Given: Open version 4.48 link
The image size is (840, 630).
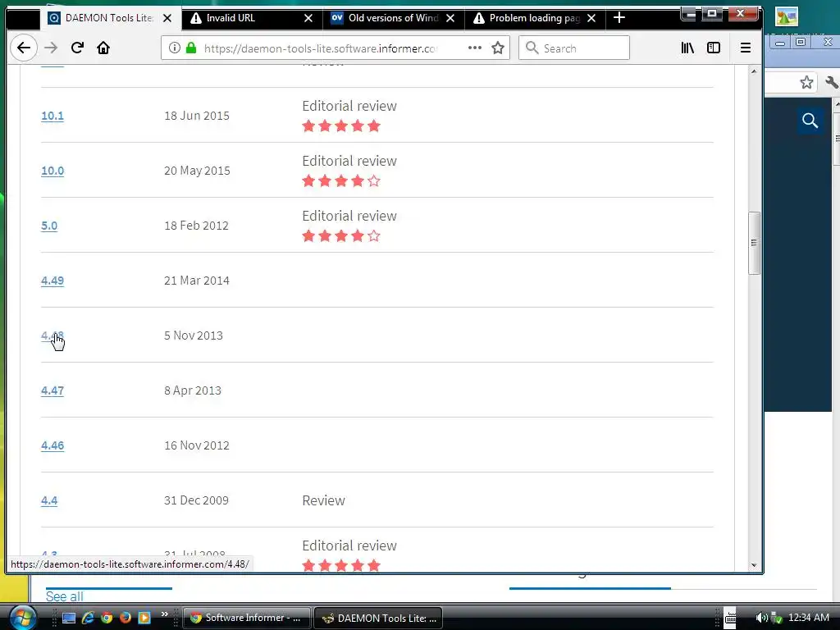Looking at the screenshot, I should pyautogui.click(x=52, y=336).
